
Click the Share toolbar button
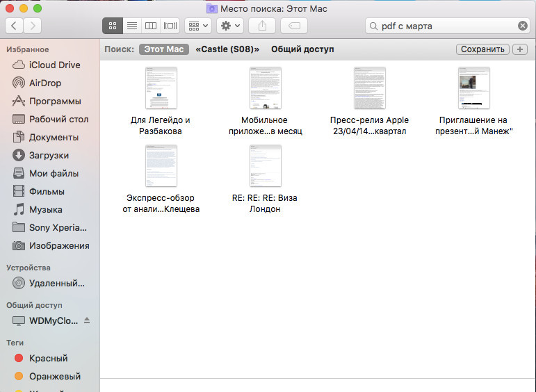tap(262, 26)
